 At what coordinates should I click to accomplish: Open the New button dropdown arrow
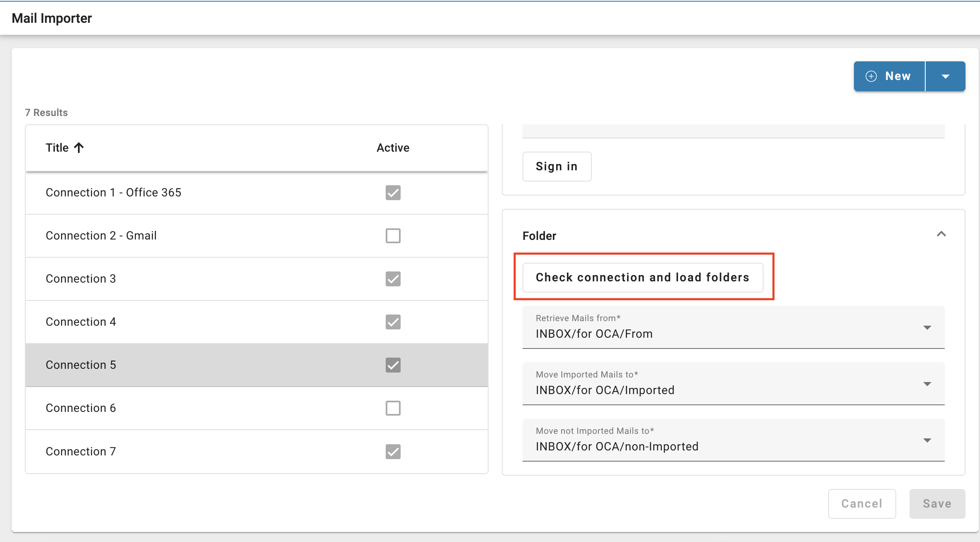click(945, 76)
